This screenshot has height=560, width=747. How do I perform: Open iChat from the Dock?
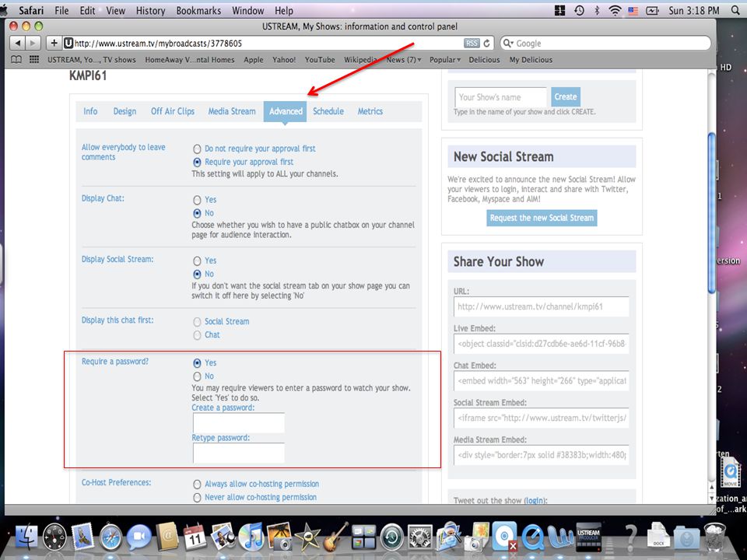[139, 537]
